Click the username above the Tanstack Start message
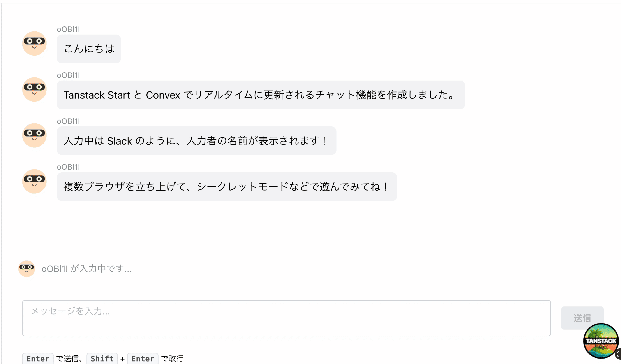621x364 pixels. pos(68,75)
